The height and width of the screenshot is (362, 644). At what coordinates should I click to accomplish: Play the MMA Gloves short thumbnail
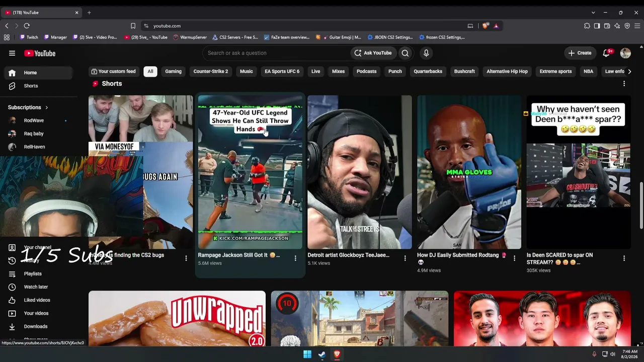click(469, 172)
